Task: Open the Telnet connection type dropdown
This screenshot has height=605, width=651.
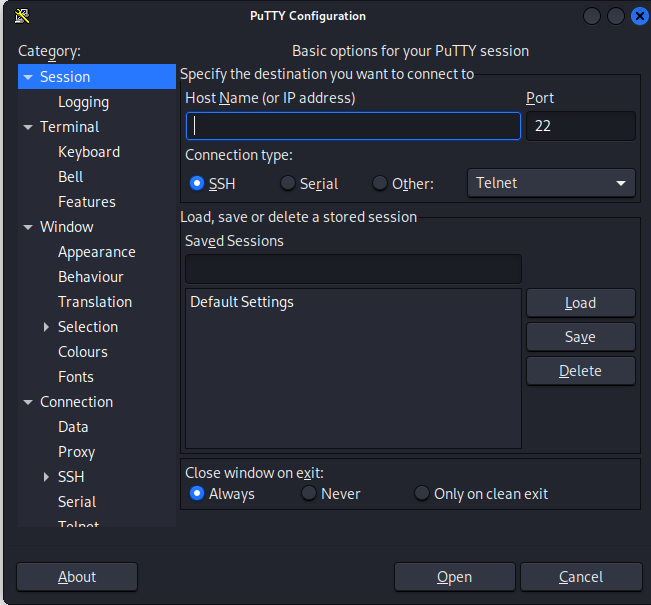Action: tap(551, 183)
